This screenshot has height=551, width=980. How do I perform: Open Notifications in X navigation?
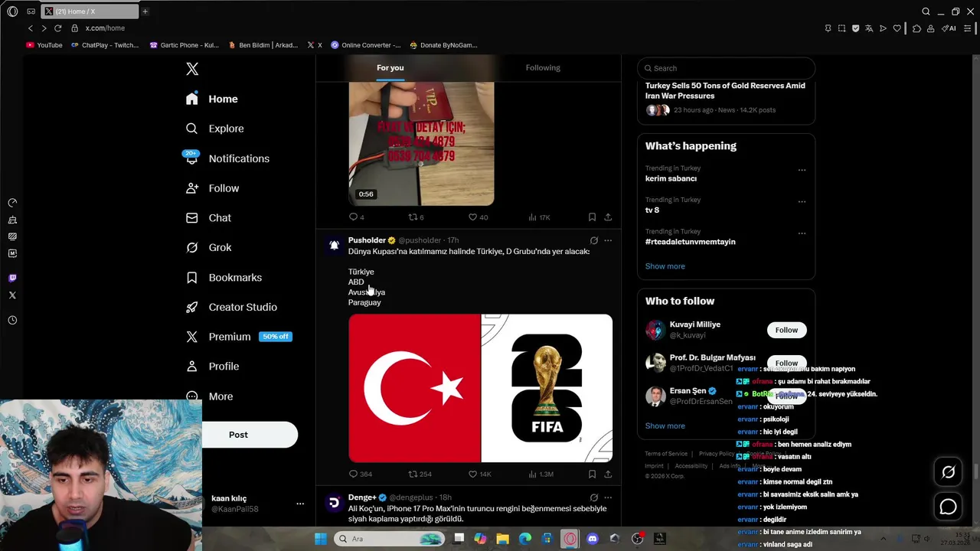pyautogui.click(x=227, y=158)
